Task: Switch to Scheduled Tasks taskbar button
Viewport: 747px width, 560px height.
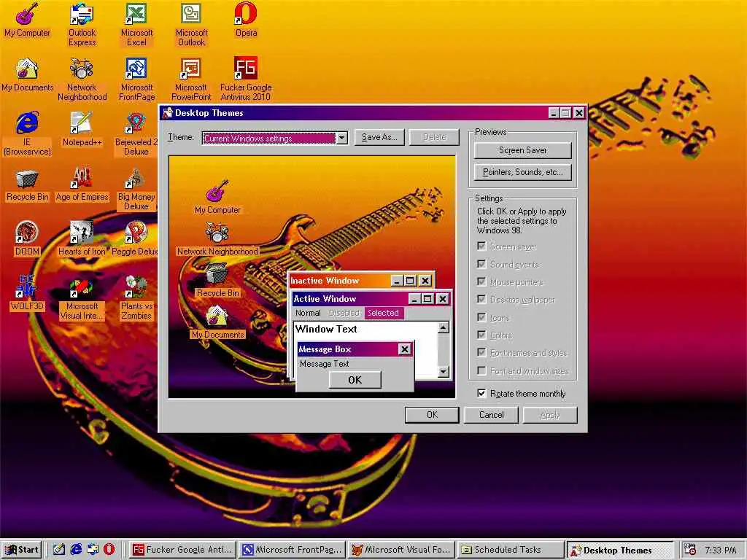Action: point(510,550)
